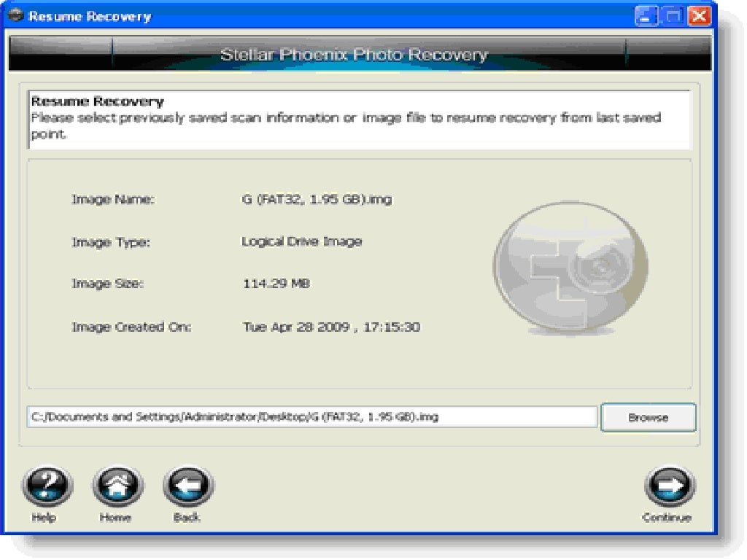Click the 'Image Size:' label
The width and height of the screenshot is (747, 560).
[x=107, y=284]
